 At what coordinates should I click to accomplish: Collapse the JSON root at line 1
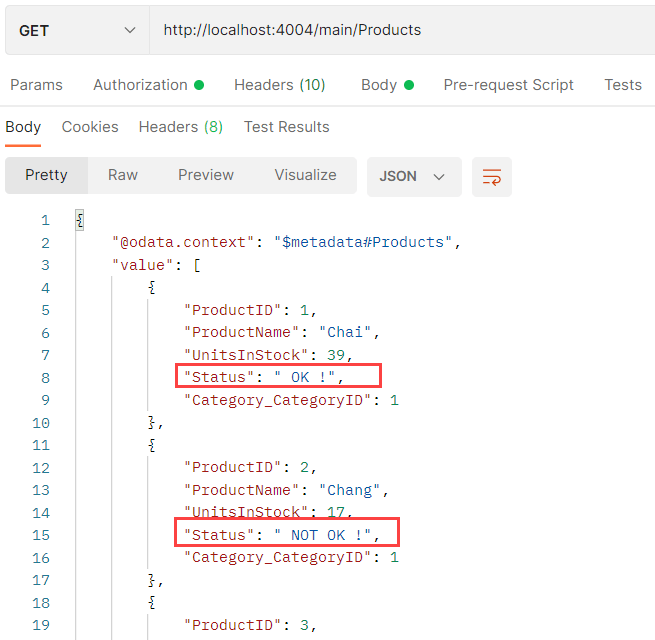[80, 221]
